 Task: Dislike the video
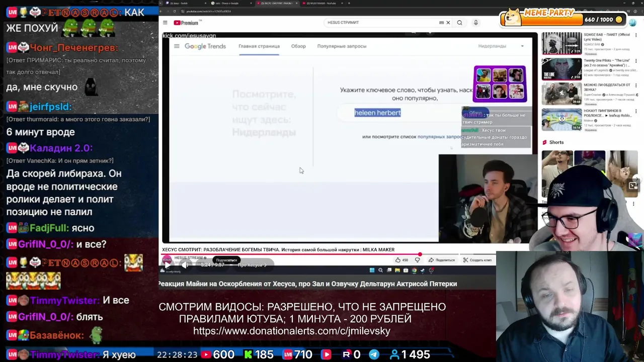tap(418, 260)
